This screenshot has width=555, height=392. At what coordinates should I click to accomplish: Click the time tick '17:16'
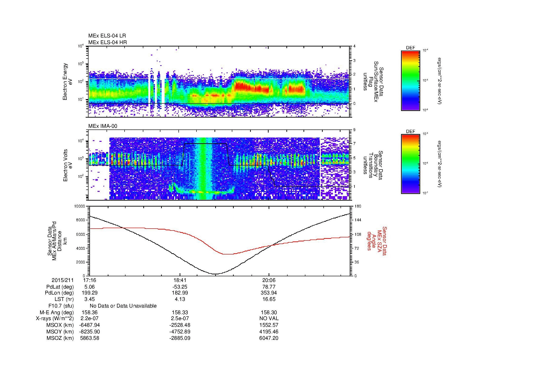click(x=89, y=280)
